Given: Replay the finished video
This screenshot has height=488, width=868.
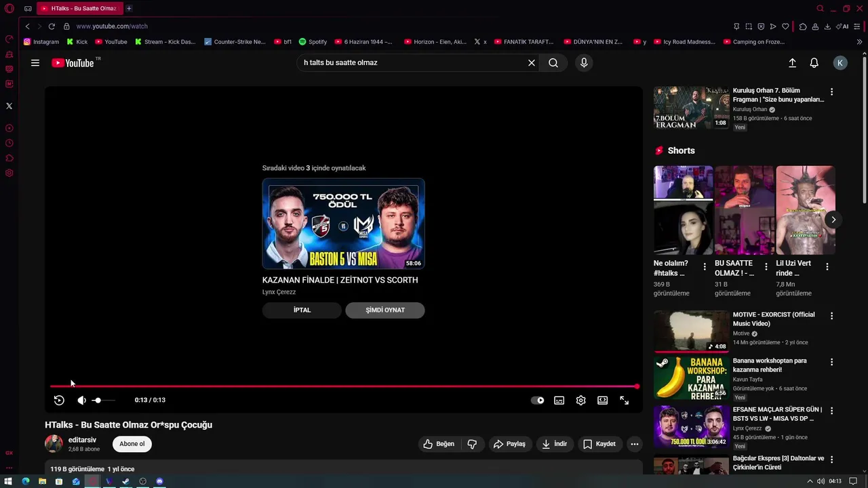Looking at the screenshot, I should 59,401.
